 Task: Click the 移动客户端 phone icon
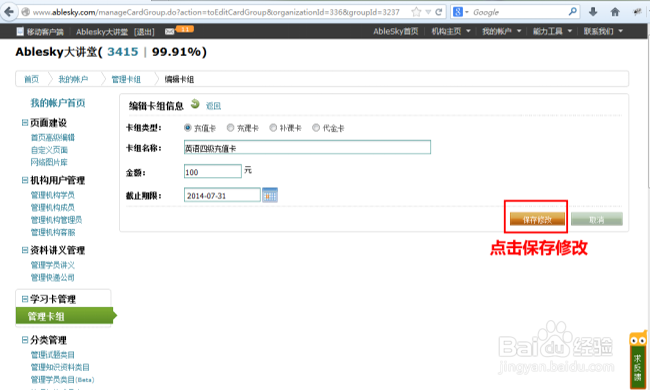pos(20,31)
